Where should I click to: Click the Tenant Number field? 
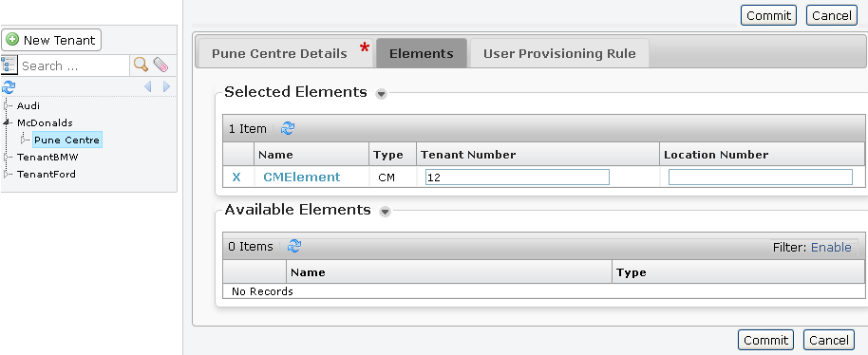coord(517,177)
